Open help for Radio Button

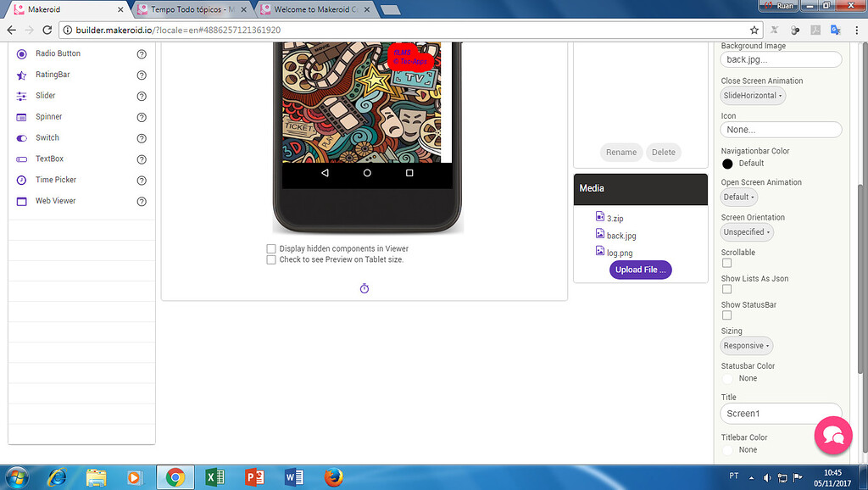[142, 54]
